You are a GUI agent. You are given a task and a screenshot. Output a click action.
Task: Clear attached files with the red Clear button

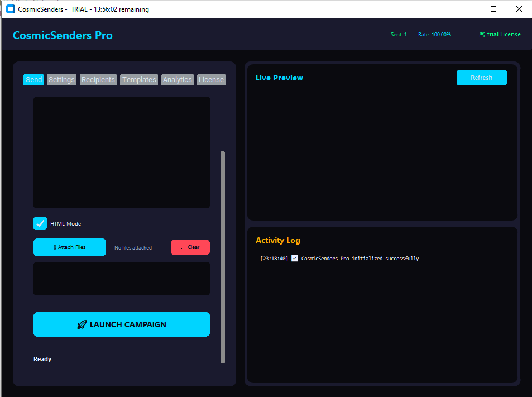point(190,247)
